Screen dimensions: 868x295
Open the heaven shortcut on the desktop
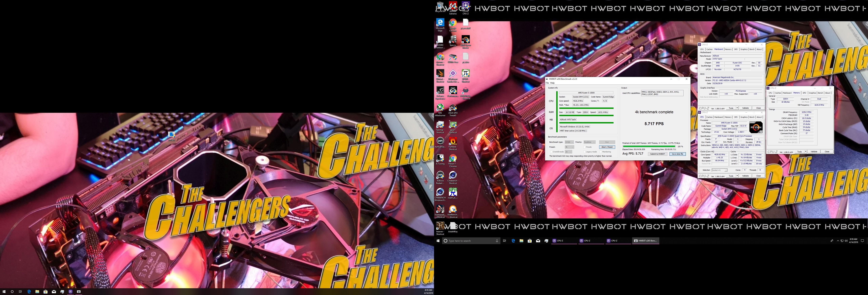click(x=440, y=229)
